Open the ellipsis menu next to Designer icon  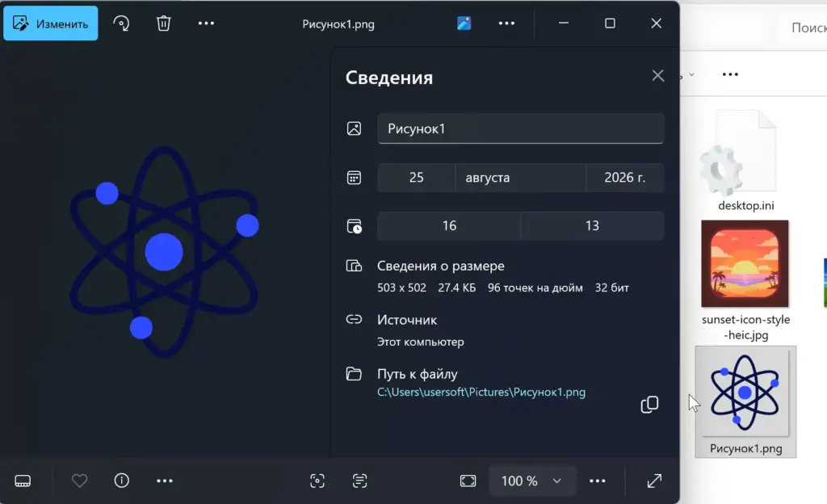pyautogui.click(x=506, y=23)
